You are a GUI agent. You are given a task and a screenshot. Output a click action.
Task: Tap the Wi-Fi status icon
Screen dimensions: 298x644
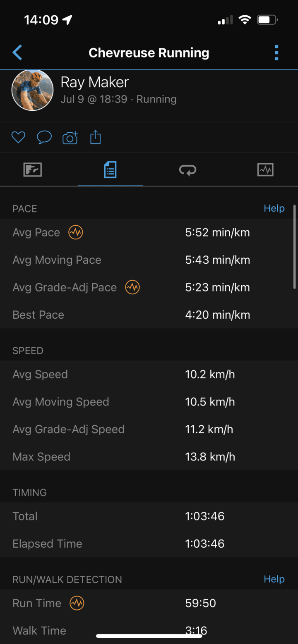(x=245, y=20)
